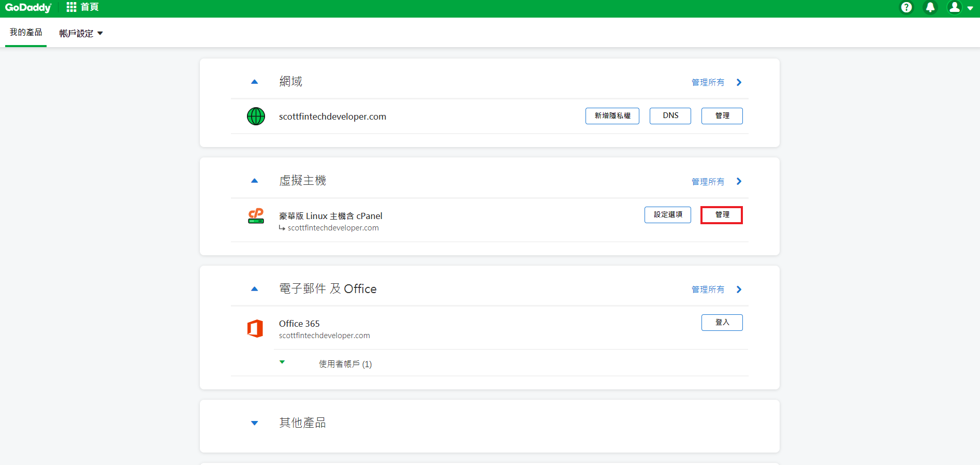Image resolution: width=980 pixels, height=465 pixels.
Task: Click the 其他產品 heading
Action: pyautogui.click(x=302, y=423)
